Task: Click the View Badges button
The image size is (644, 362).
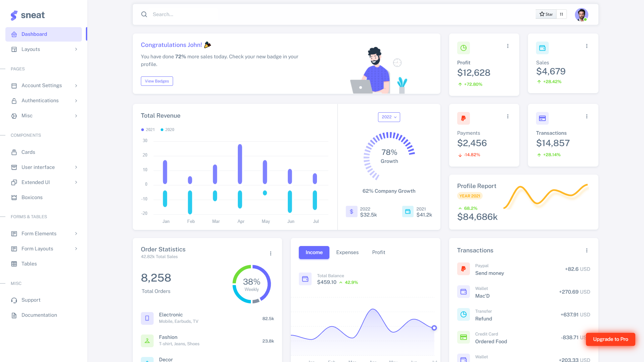Action: click(157, 81)
